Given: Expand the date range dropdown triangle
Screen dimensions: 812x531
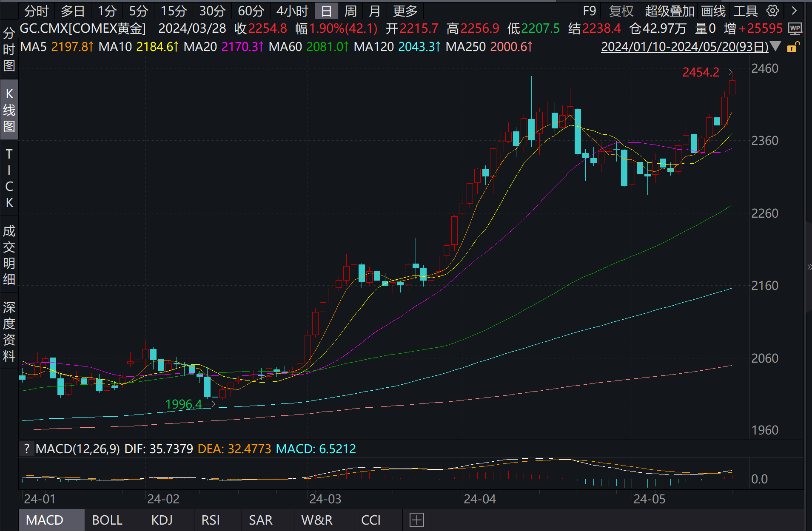Looking at the screenshot, I should [776, 46].
